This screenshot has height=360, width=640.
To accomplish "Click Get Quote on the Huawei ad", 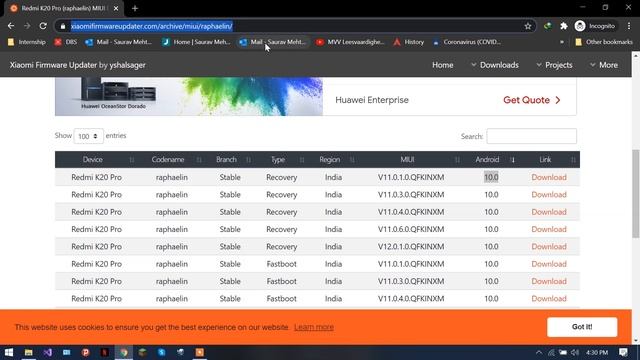I will click(532, 100).
